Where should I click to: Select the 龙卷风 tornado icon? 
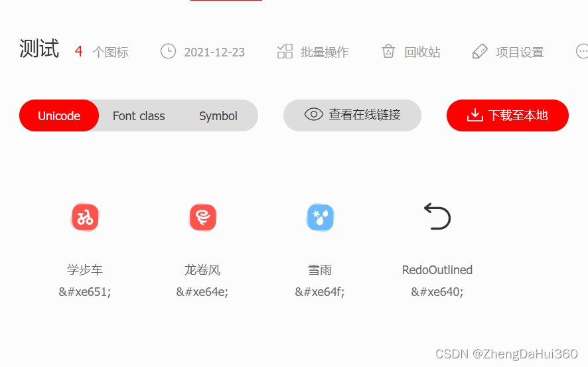202,218
